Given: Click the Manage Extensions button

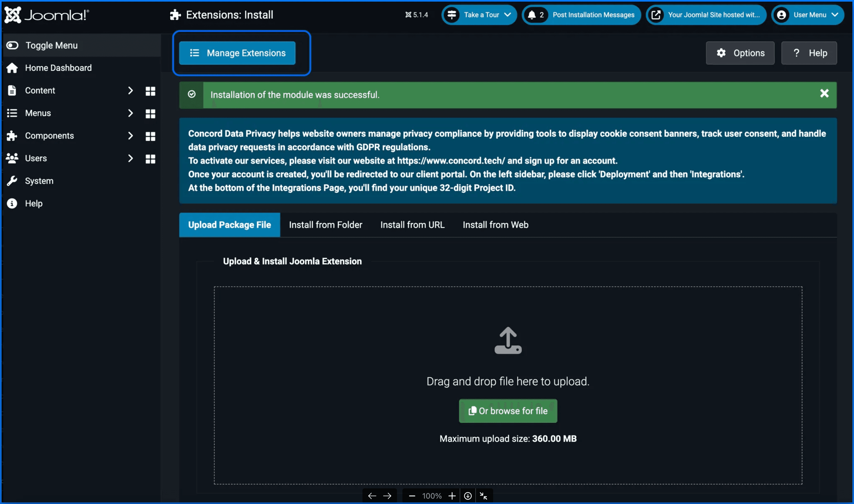Looking at the screenshot, I should click(x=237, y=53).
